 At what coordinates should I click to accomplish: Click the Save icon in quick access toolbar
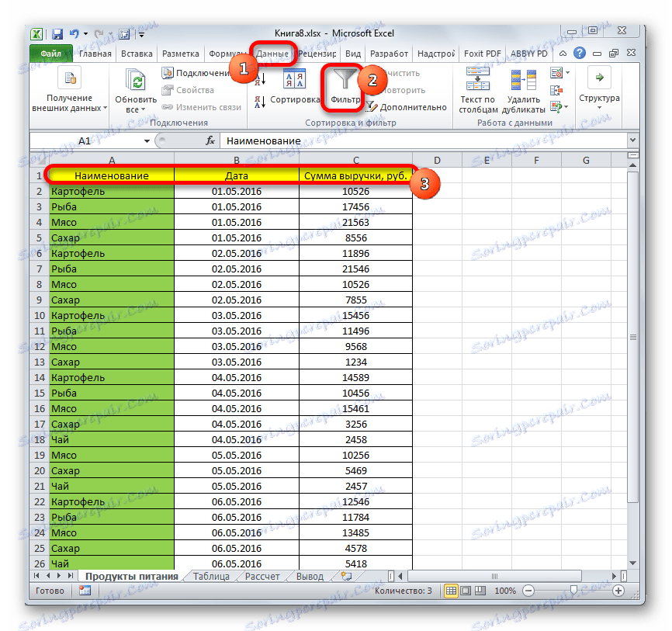pos(57,33)
